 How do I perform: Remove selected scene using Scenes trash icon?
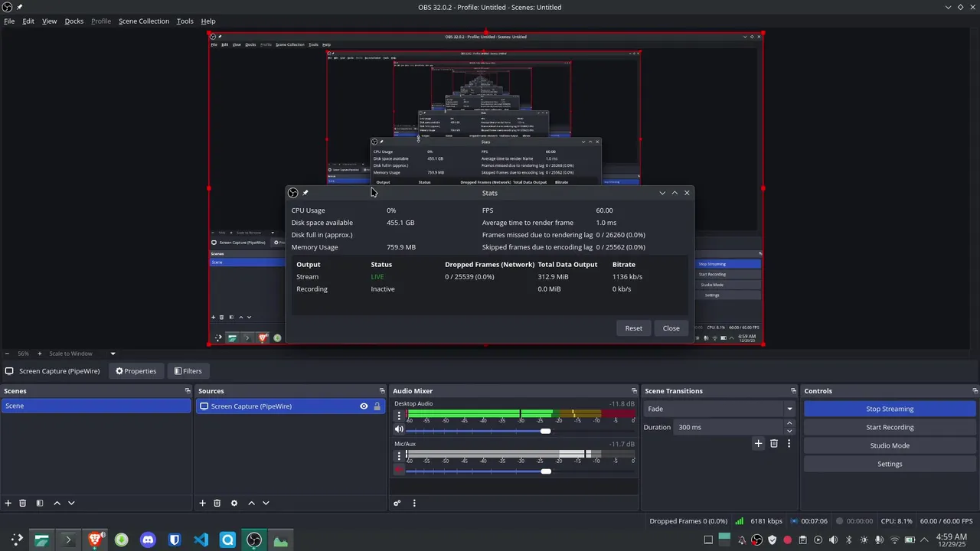tap(23, 503)
